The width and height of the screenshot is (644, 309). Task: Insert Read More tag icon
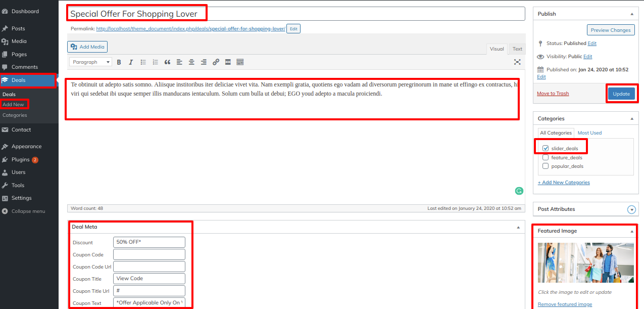point(228,62)
